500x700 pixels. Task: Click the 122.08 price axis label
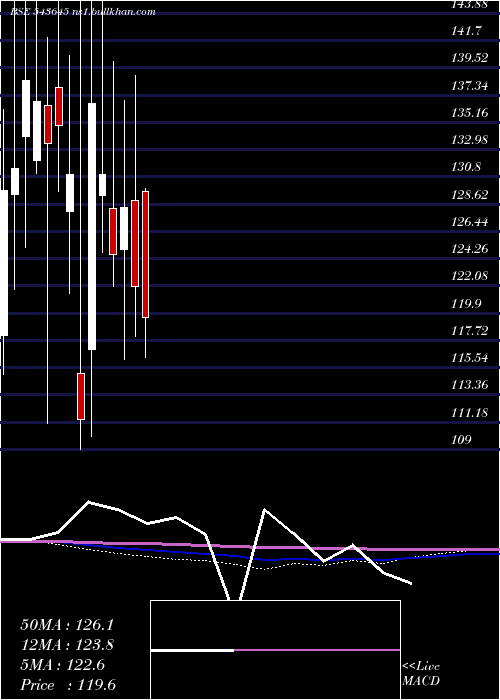coord(470,276)
